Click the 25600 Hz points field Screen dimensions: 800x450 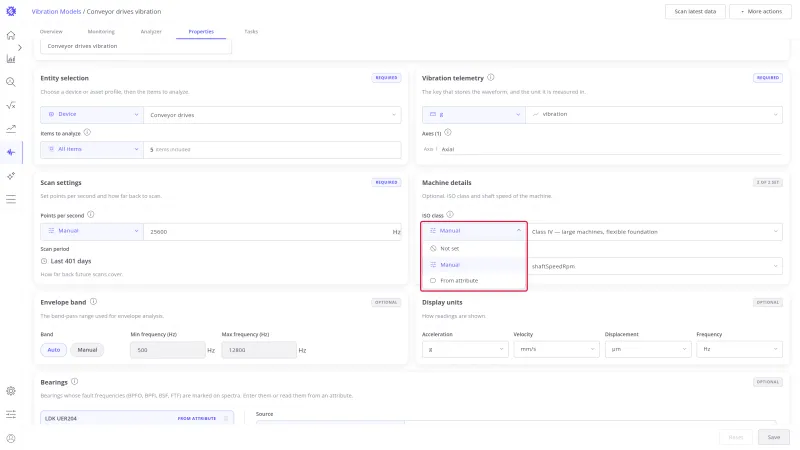click(x=272, y=232)
